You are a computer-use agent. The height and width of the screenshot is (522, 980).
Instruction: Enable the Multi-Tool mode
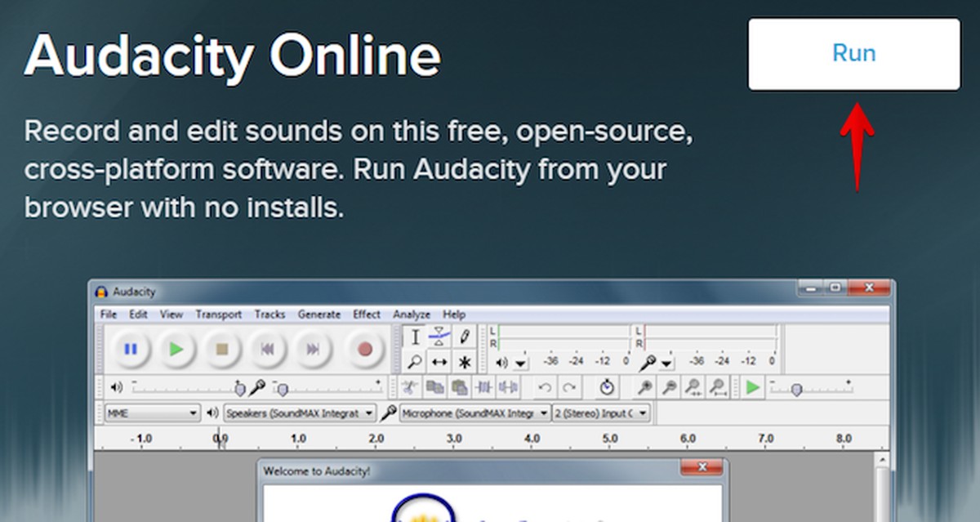point(465,361)
